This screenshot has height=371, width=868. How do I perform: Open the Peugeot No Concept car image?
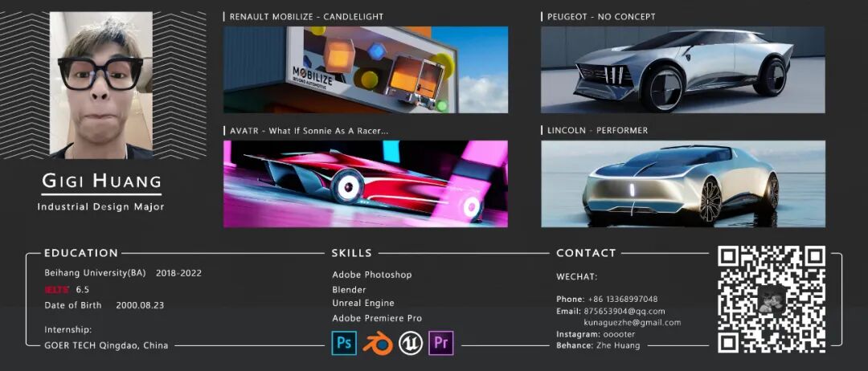point(682,70)
